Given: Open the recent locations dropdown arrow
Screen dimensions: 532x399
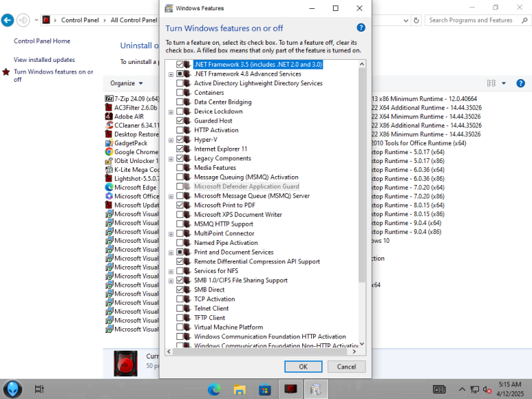Looking at the screenshot, I should [36, 20].
